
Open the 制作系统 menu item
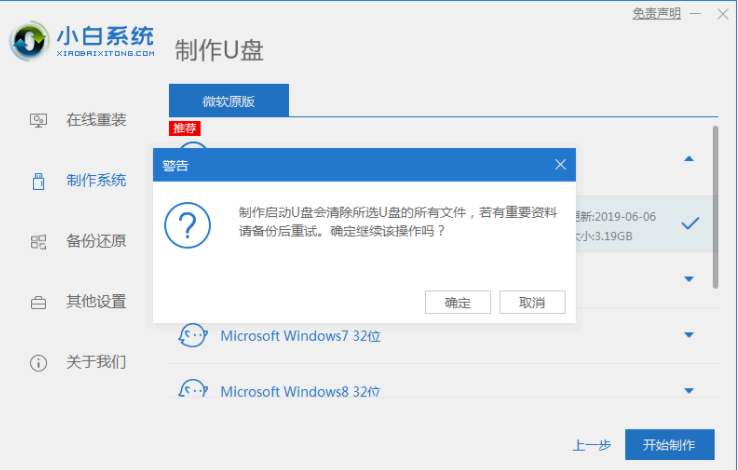96,181
